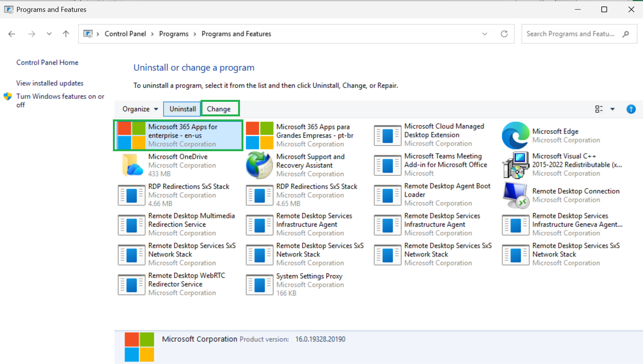The image size is (643, 364).
Task: Click the Microsoft 365 Apps enterprise icon
Action: pyautogui.click(x=132, y=135)
